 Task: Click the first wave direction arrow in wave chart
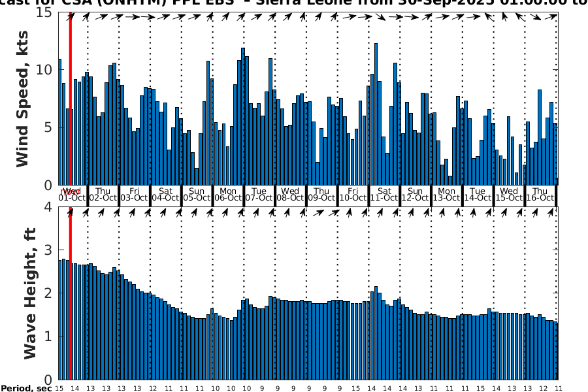point(70,212)
